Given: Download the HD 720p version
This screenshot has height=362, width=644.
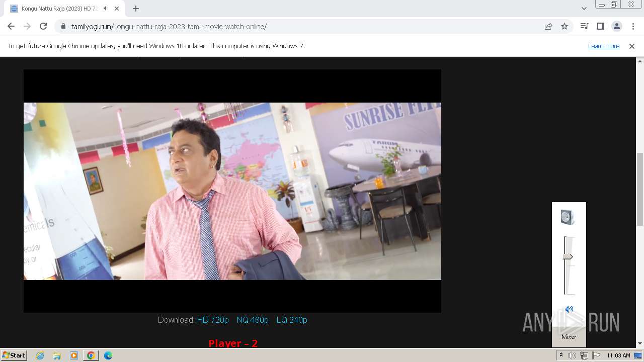Looking at the screenshot, I should coord(213,320).
